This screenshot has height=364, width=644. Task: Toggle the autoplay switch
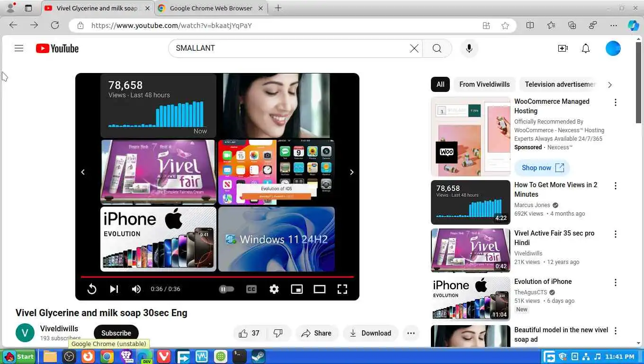point(226,289)
